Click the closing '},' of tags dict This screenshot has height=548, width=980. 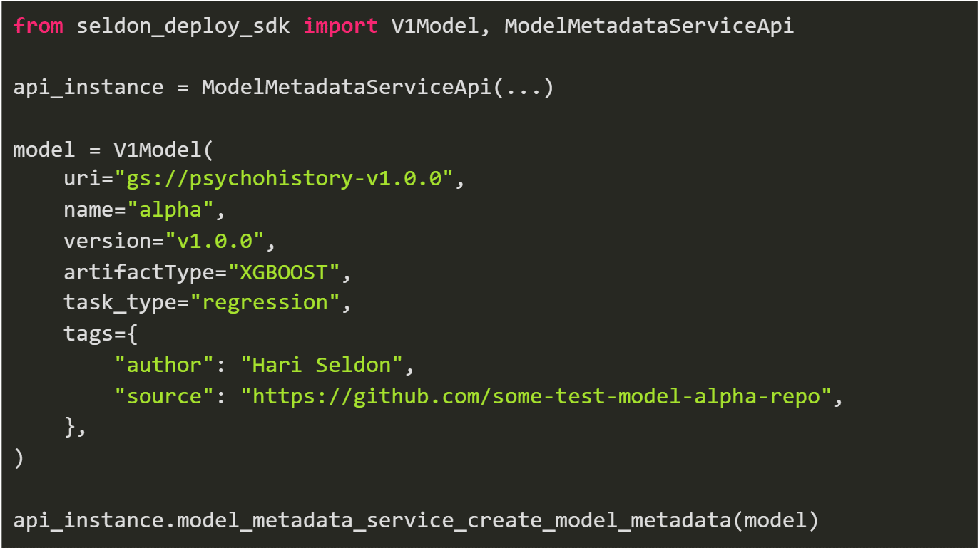tap(76, 427)
